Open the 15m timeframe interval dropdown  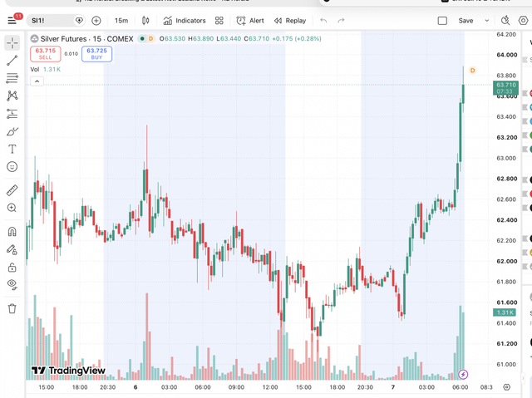tap(121, 21)
